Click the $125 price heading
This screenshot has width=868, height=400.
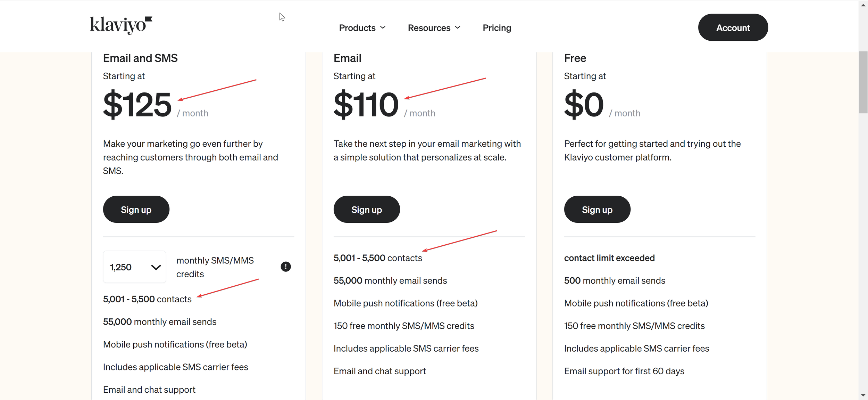(x=137, y=104)
